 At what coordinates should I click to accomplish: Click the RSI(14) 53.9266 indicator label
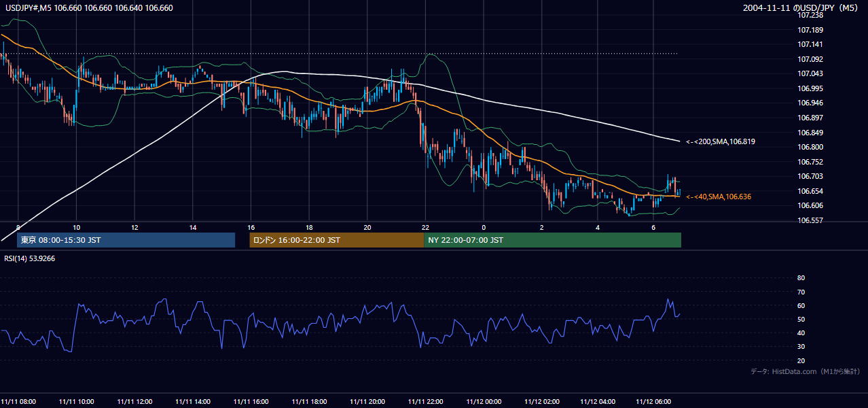[x=29, y=258]
